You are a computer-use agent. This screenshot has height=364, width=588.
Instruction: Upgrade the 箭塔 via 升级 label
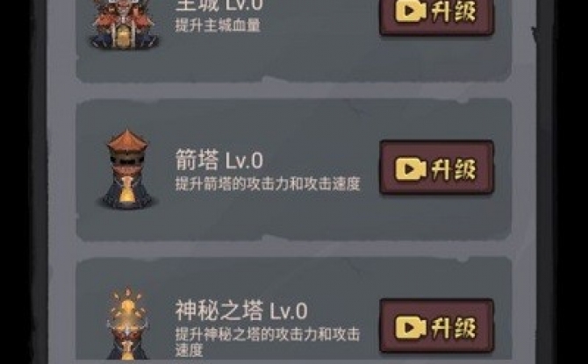pos(454,168)
